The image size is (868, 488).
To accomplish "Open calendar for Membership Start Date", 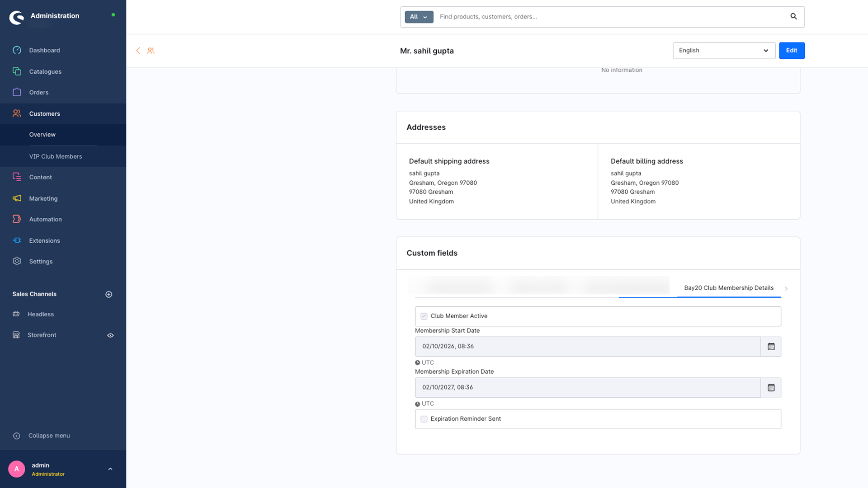I will [771, 347].
